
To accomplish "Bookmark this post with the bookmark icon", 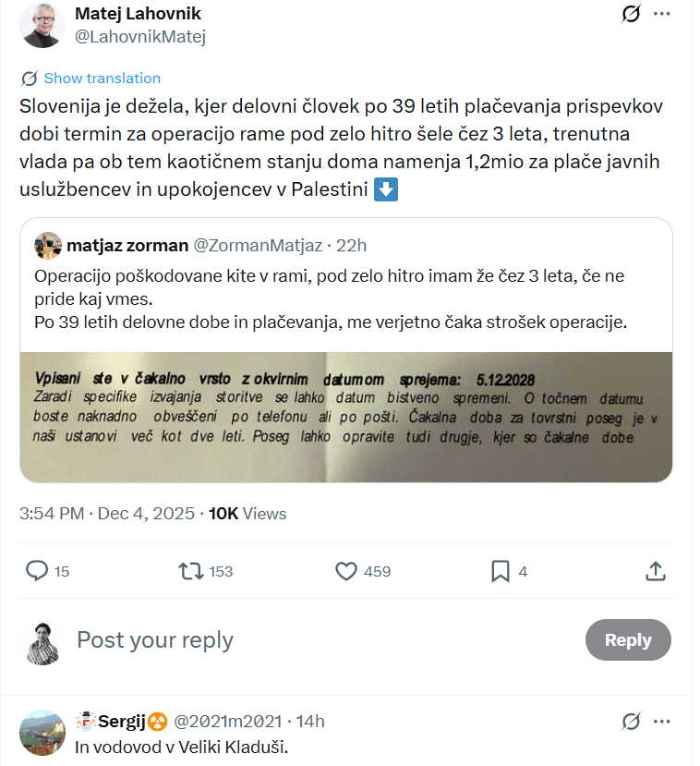I will click(501, 571).
